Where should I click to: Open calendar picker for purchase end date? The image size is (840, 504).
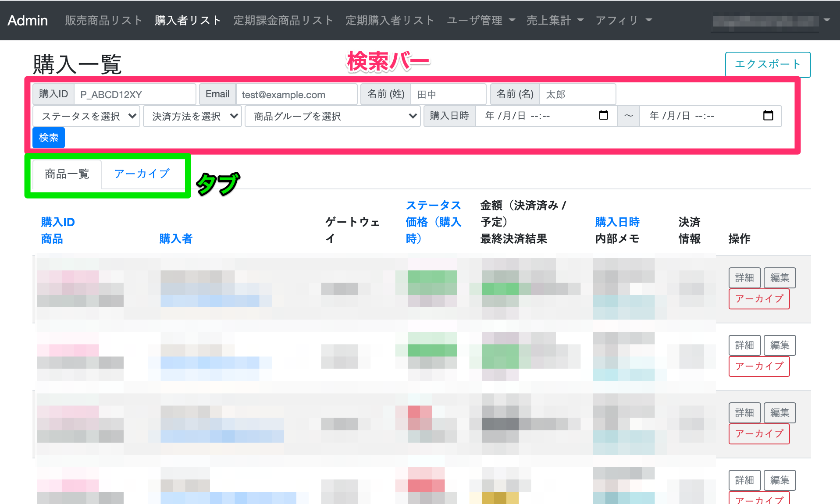coord(768,116)
